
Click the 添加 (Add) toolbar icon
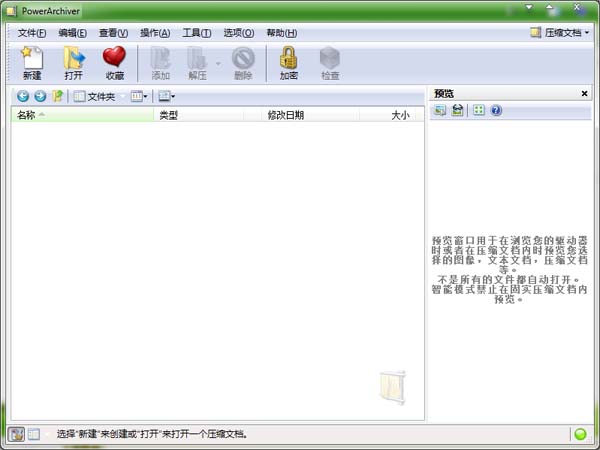click(x=160, y=63)
